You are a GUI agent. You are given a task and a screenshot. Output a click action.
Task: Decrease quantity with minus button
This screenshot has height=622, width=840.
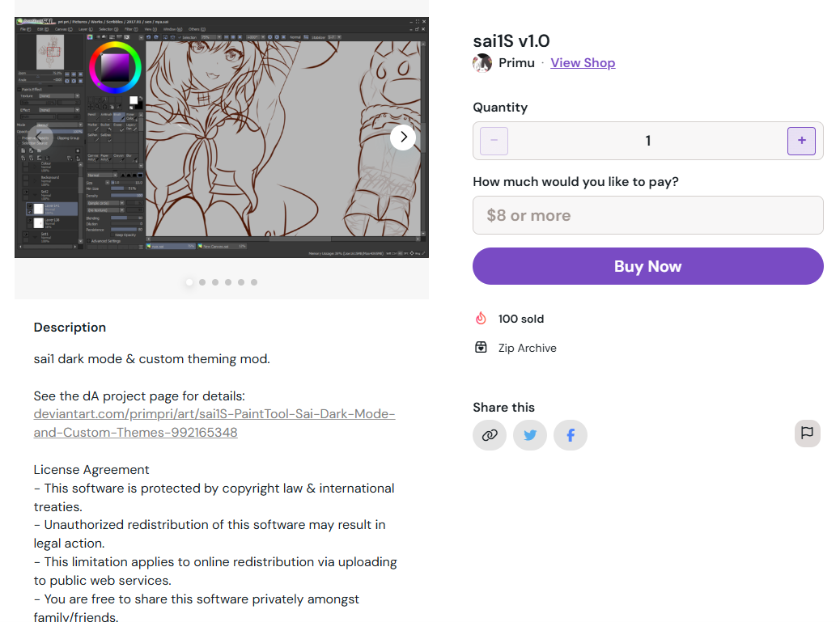(494, 141)
